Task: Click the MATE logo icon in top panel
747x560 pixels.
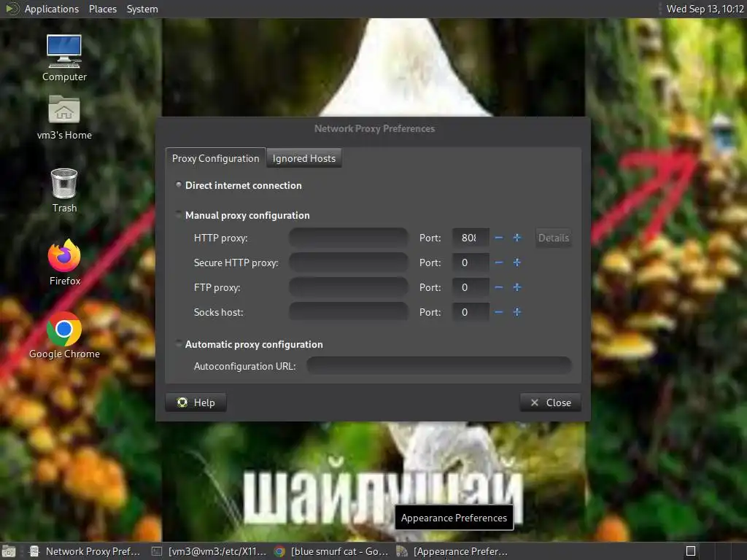Action: [12, 9]
